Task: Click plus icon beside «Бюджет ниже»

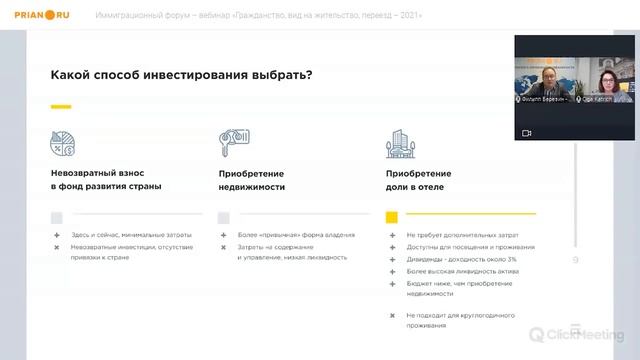Action: [x=392, y=284]
